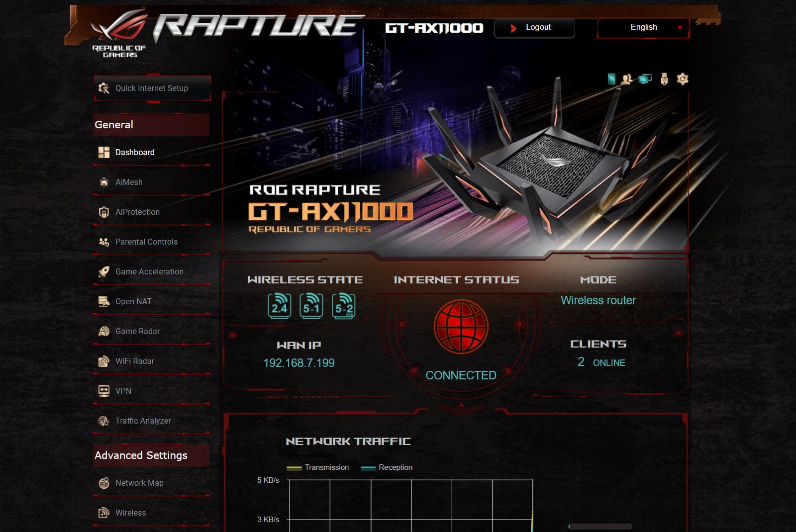The height and width of the screenshot is (532, 796).
Task: Click the Quick Internet Setup wrench icon
Action: point(103,88)
